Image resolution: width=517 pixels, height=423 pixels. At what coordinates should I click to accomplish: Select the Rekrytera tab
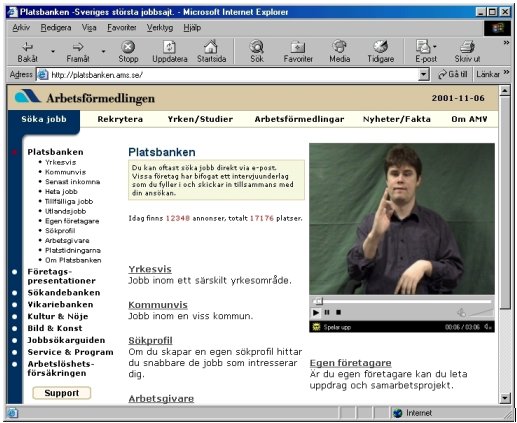point(120,119)
